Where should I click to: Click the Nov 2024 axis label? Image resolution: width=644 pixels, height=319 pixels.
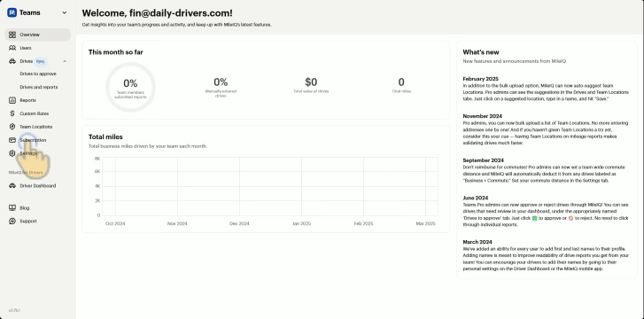point(177,223)
